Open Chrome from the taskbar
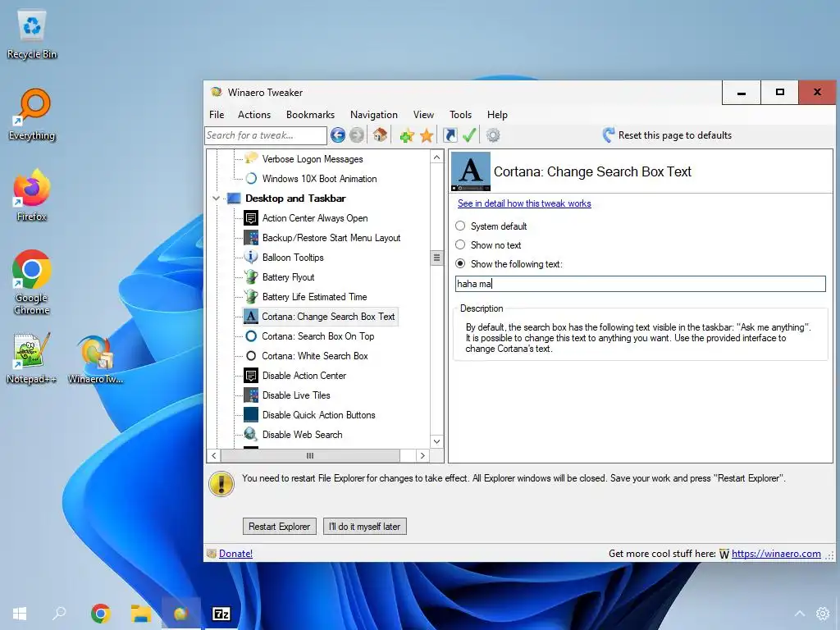This screenshot has height=630, width=840. 101,614
